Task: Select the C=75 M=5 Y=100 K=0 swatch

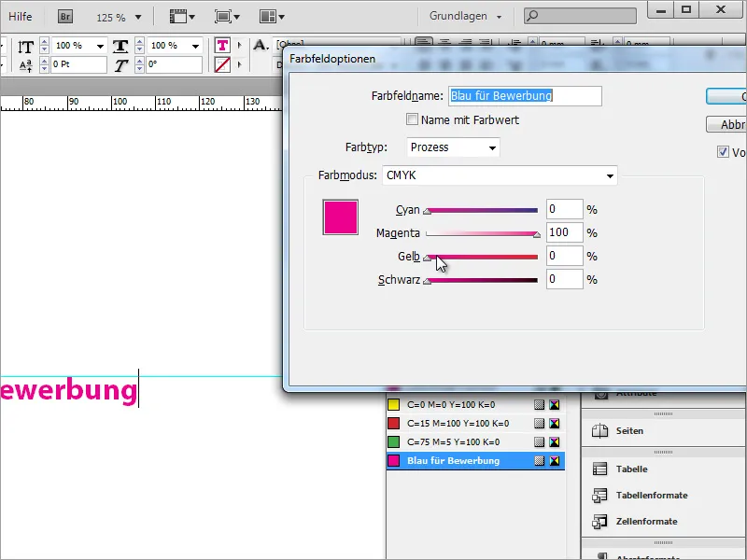Action: click(475, 441)
